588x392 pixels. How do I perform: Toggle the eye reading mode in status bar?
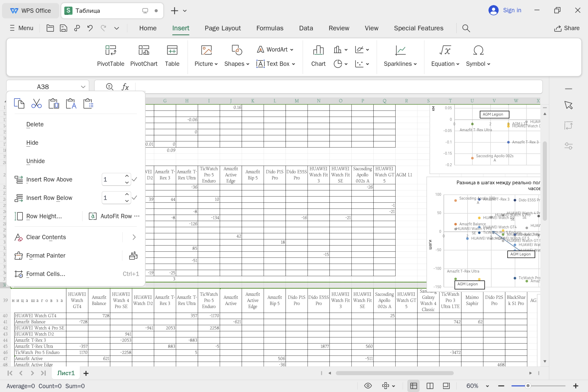point(368,386)
